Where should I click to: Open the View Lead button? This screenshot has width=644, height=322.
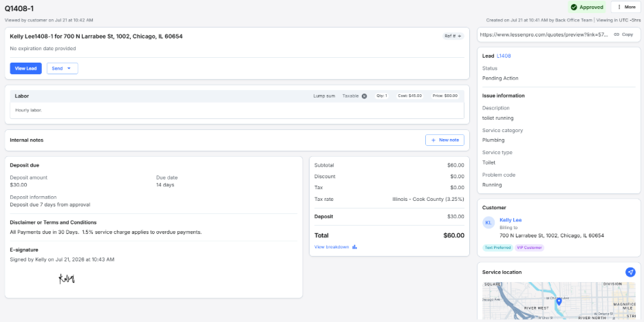point(26,69)
